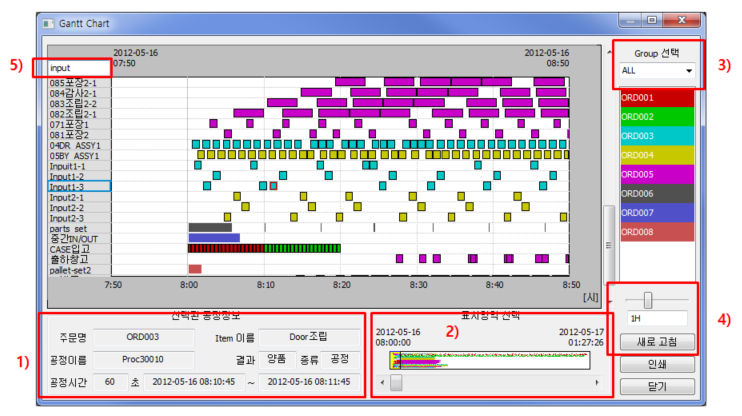This screenshot has width=742, height=416.
Task: Click the zoom slider handle above 1H
Action: tap(648, 299)
